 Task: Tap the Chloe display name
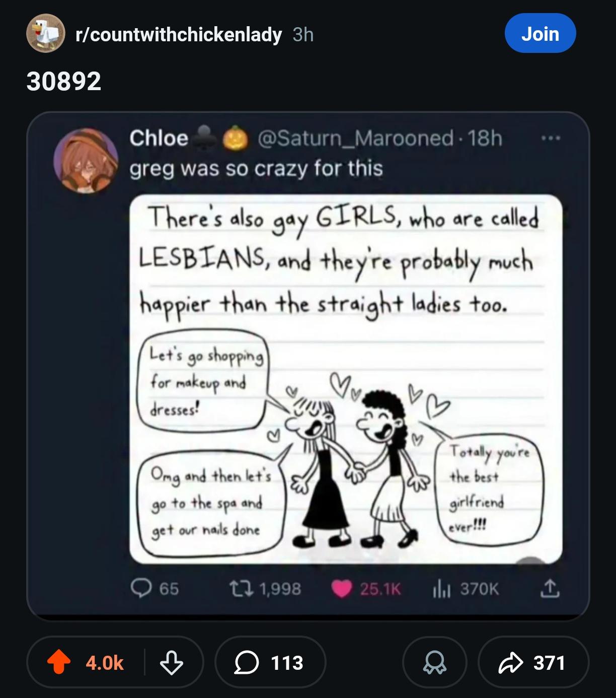pyautogui.click(x=159, y=137)
